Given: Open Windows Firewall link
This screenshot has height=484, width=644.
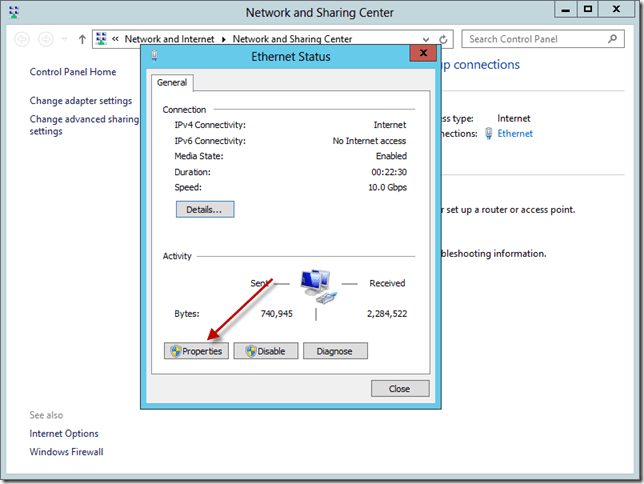Looking at the screenshot, I should tap(66, 452).
